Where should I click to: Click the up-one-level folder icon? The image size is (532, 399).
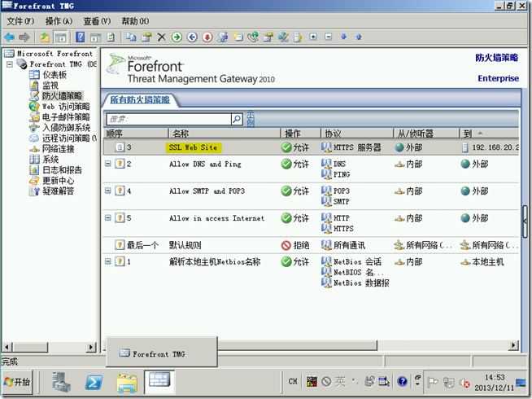pos(45,37)
